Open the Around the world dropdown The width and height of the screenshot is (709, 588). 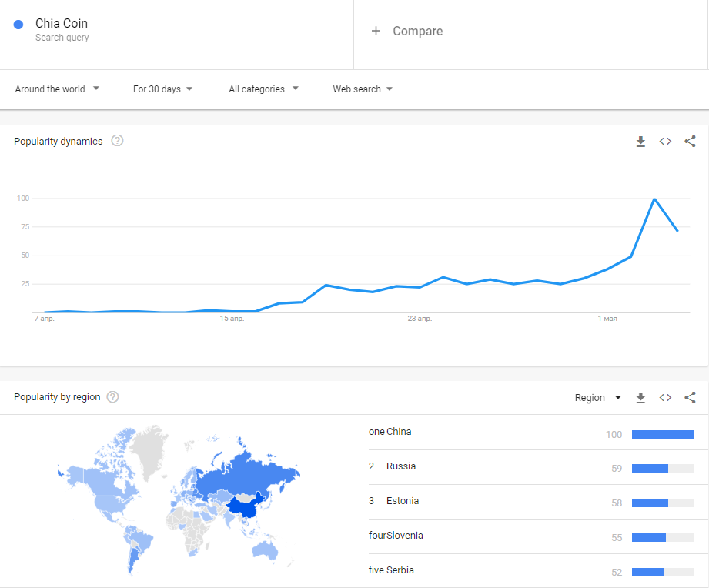[x=57, y=89]
